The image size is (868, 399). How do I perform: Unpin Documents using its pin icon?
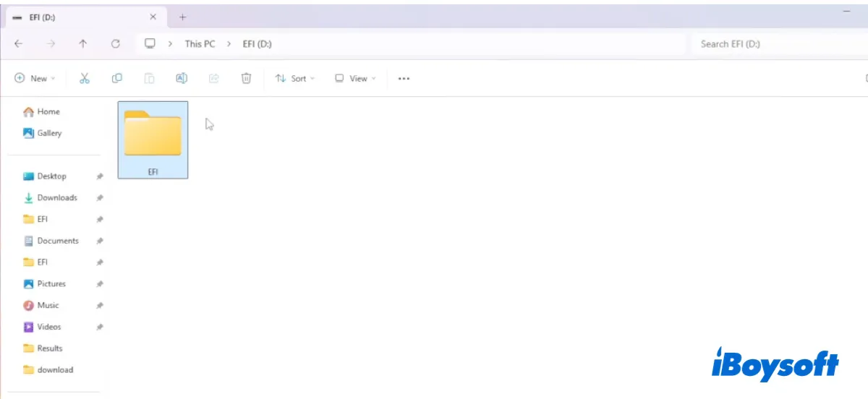[x=100, y=241]
